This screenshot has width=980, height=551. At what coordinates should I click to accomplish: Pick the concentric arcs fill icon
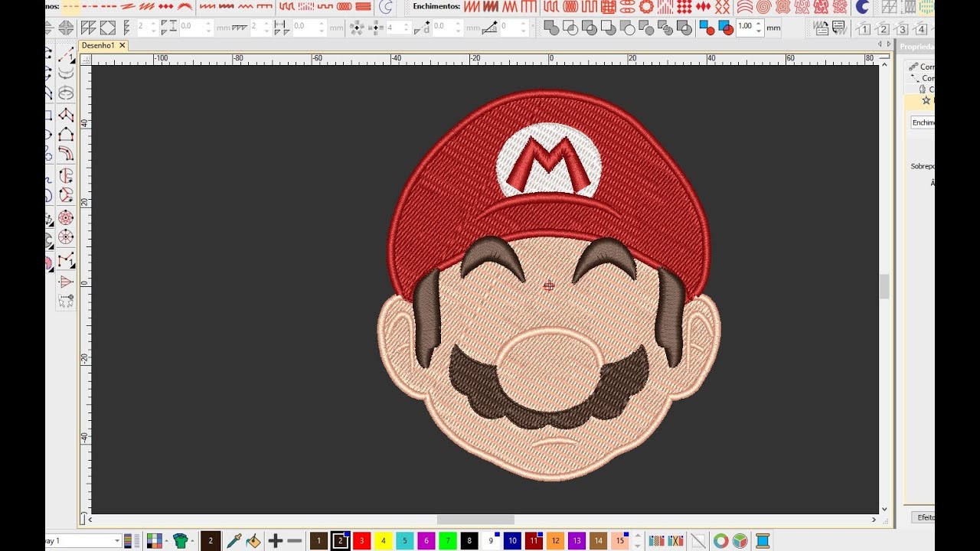click(744, 7)
